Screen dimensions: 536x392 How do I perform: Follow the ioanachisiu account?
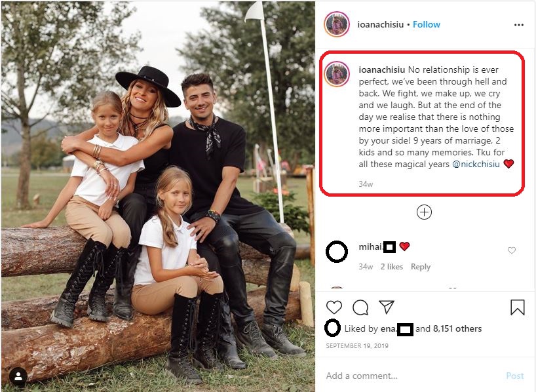pyautogui.click(x=427, y=25)
